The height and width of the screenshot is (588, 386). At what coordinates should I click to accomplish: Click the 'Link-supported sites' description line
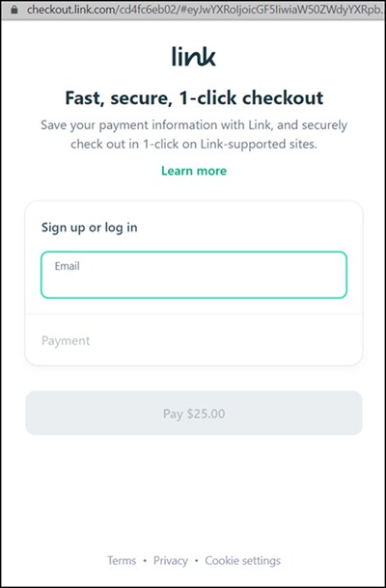[194, 145]
